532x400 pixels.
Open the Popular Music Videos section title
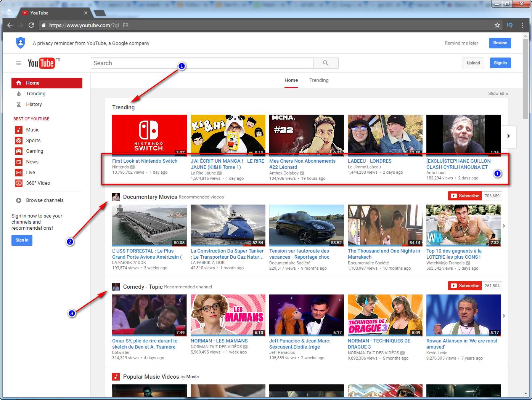[x=151, y=377]
